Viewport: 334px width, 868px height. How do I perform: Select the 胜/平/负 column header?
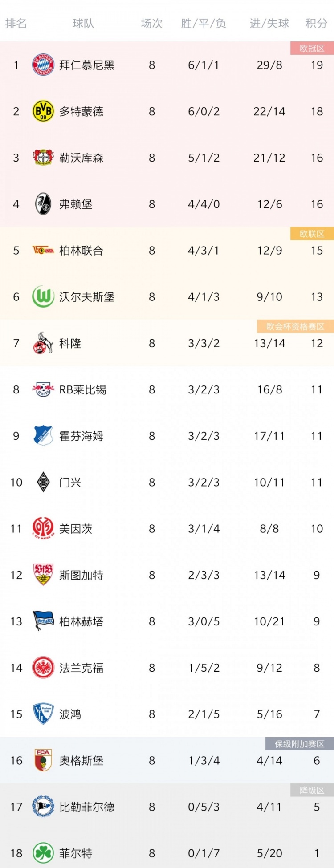pyautogui.click(x=204, y=24)
